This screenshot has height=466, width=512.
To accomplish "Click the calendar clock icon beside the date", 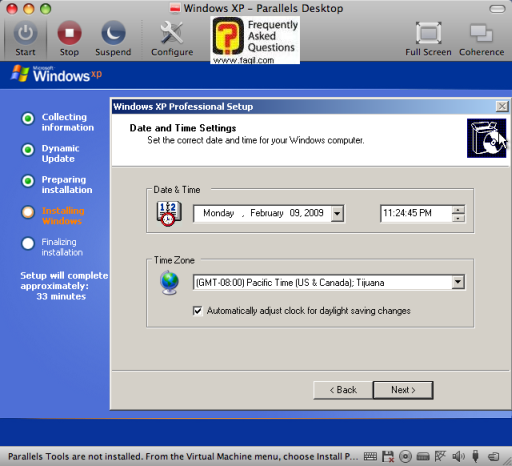I will click(x=169, y=214).
